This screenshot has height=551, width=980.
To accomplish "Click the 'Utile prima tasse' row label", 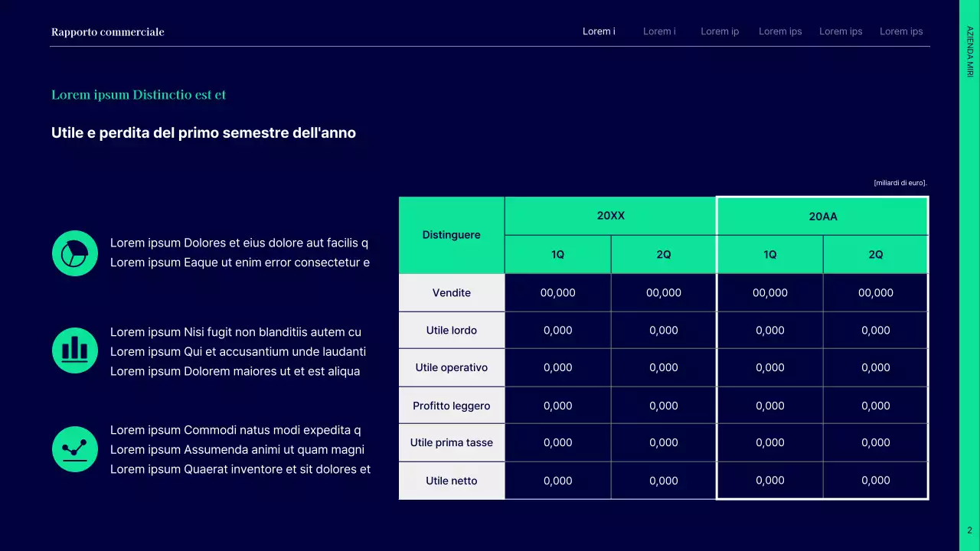I will click(x=452, y=442).
